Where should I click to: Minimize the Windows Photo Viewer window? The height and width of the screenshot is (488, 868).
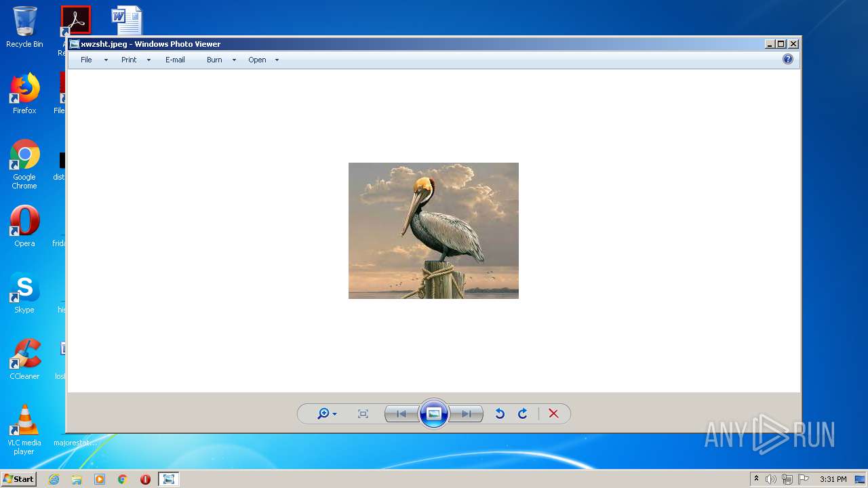pos(770,44)
